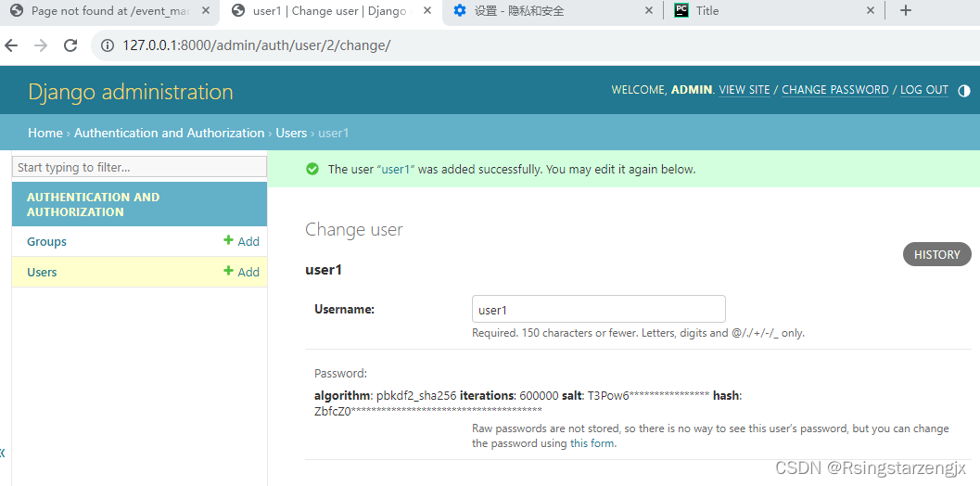Click the 'Username:' label
Viewport: 980px width, 486px height.
coord(344,309)
